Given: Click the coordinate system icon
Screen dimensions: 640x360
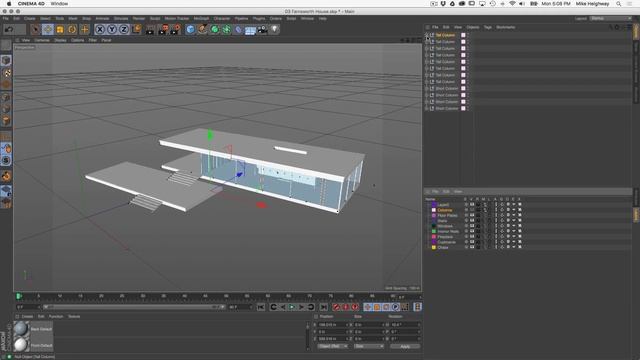Looking at the screenshot, I should (136, 29).
